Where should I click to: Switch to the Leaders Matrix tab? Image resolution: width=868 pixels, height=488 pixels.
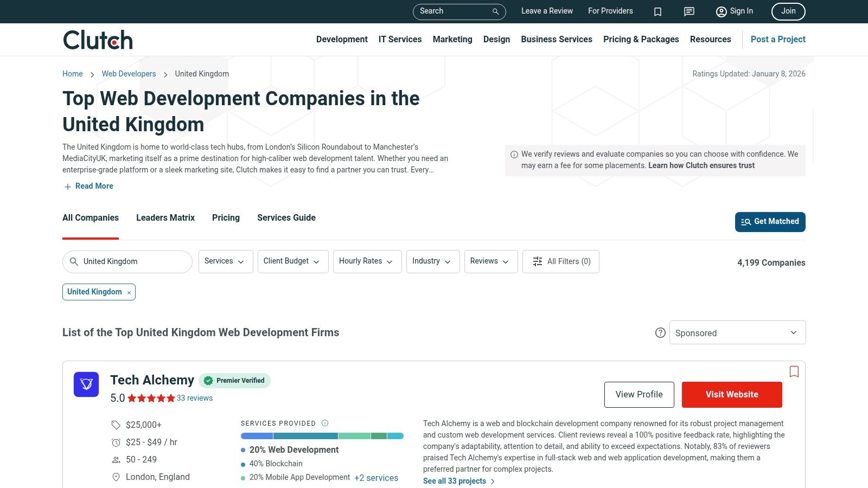[x=165, y=217]
